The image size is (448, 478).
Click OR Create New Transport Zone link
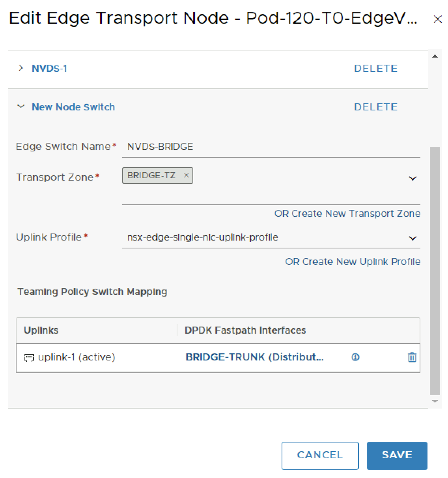click(347, 214)
